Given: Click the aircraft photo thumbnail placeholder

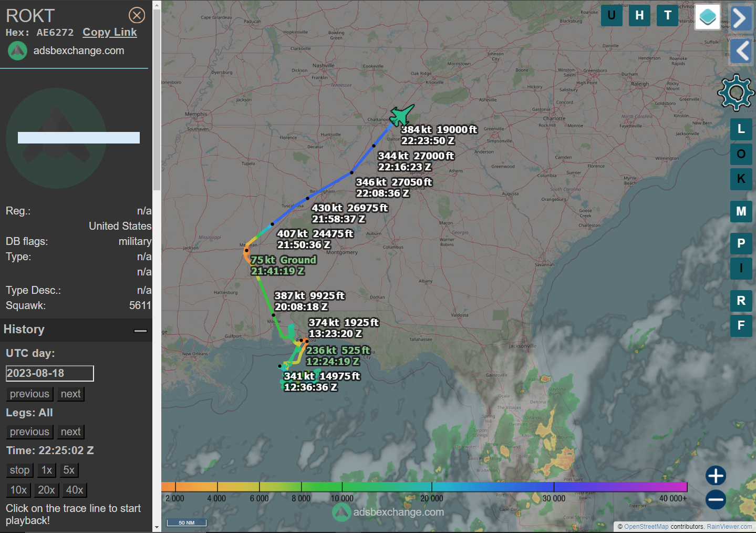Looking at the screenshot, I should (79, 138).
